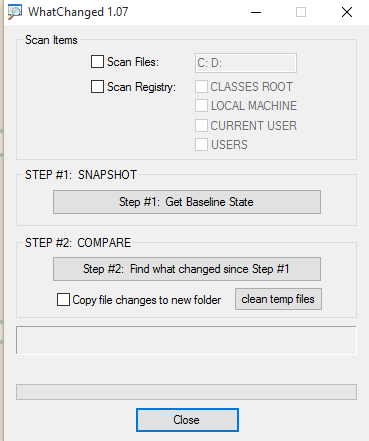This screenshot has height=441, width=369.
Task: Close window using title bar X
Action: pyautogui.click(x=347, y=12)
